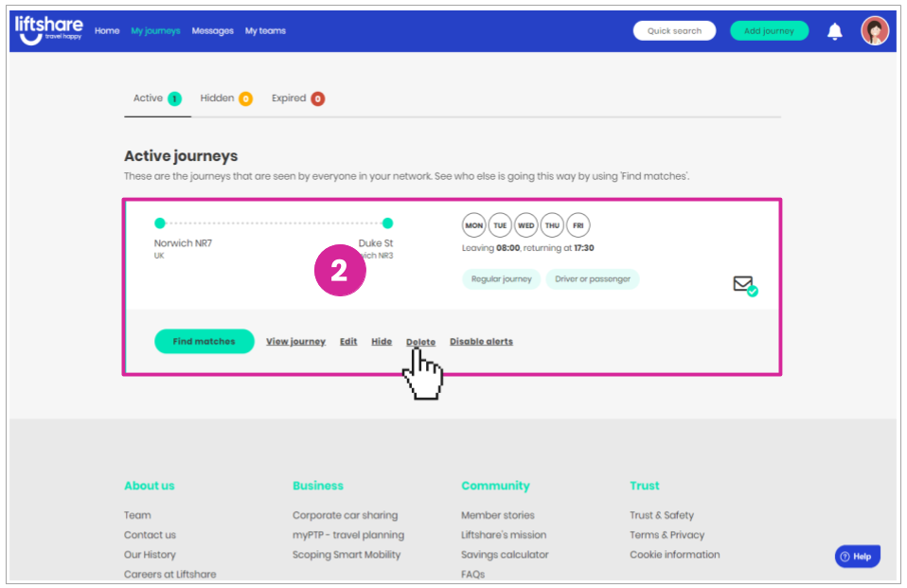Click the Regular journey tag

point(501,279)
